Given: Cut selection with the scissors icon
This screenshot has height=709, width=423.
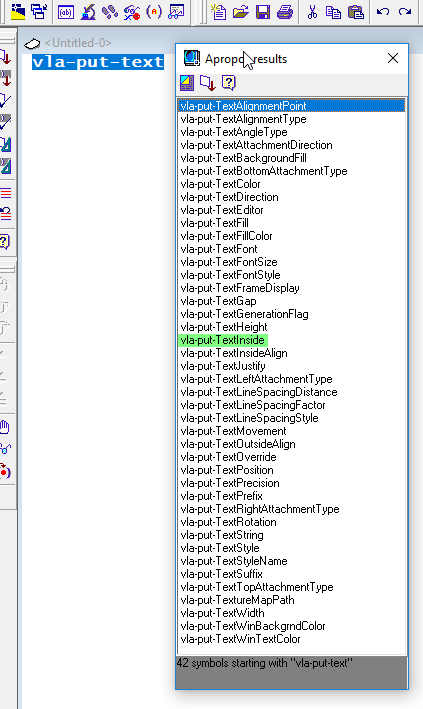Looking at the screenshot, I should pyautogui.click(x=312, y=12).
